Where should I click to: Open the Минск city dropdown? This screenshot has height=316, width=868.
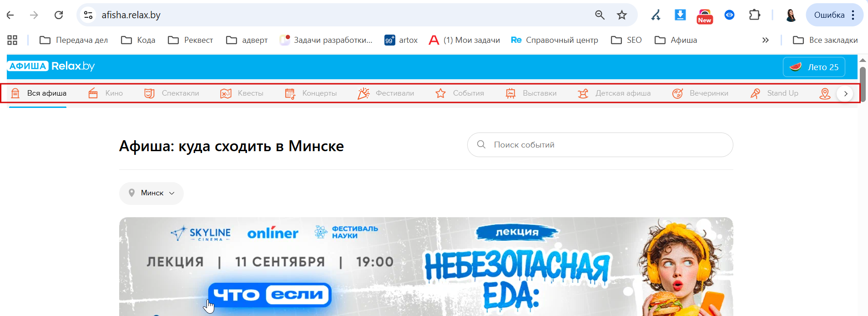[151, 193]
